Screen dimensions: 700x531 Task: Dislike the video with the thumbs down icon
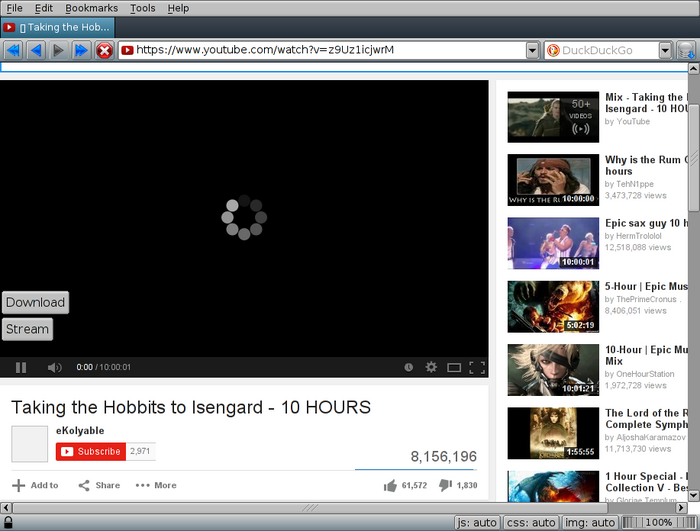446,485
